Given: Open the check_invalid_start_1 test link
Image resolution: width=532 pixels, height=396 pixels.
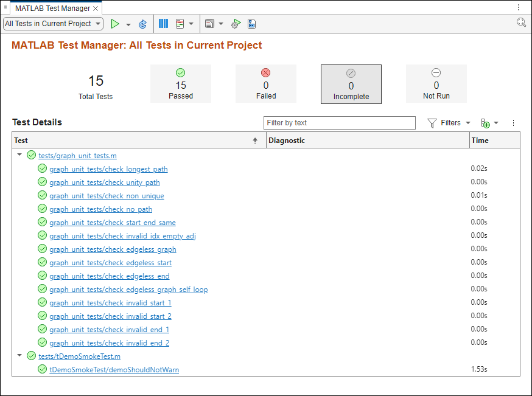Looking at the screenshot, I should click(x=110, y=303).
